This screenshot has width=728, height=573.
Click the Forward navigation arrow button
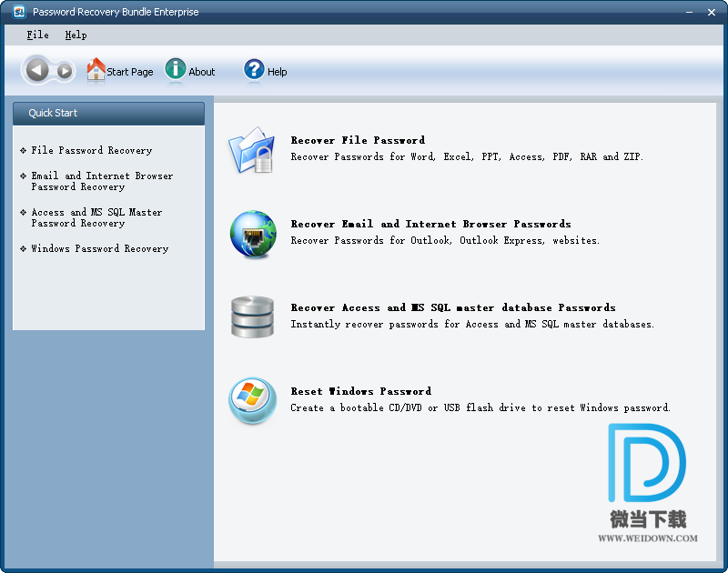pyautogui.click(x=65, y=71)
